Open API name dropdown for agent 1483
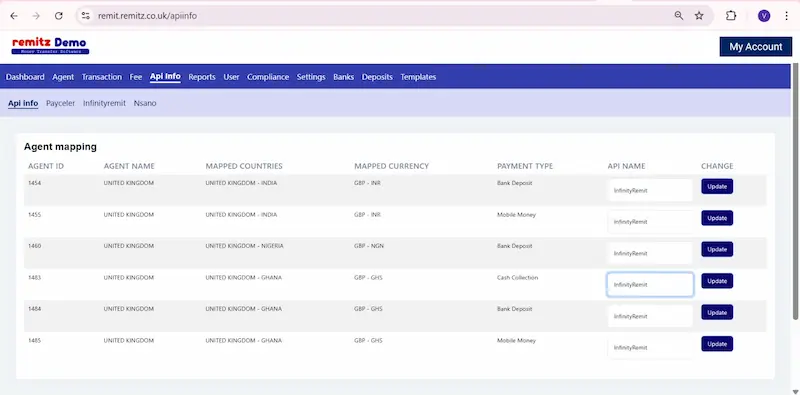The height and width of the screenshot is (395, 800). click(650, 285)
